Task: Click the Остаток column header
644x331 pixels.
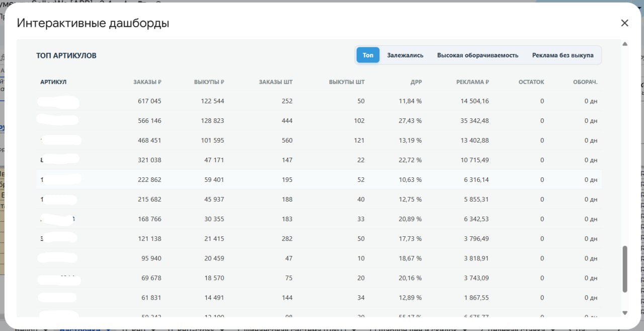Action: tap(531, 82)
